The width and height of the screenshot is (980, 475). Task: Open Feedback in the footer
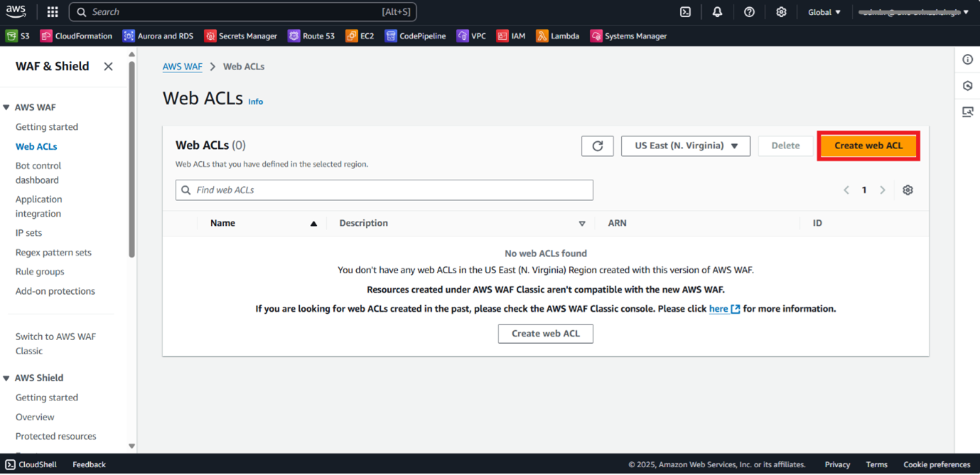tap(89, 465)
